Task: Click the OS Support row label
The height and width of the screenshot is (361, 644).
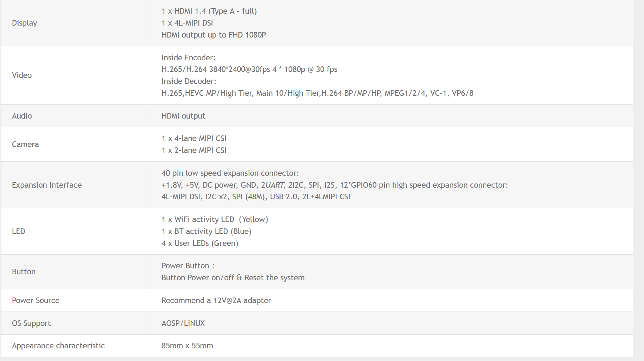Action: (x=31, y=323)
